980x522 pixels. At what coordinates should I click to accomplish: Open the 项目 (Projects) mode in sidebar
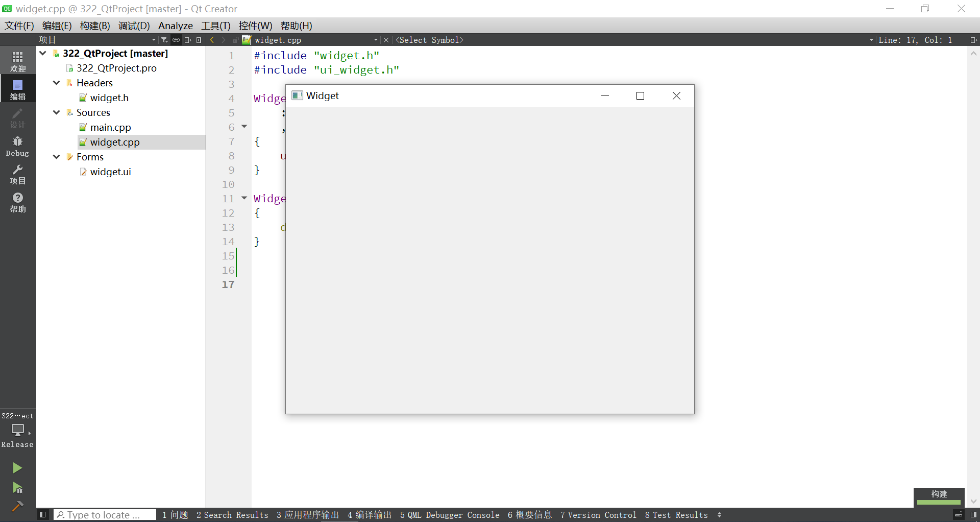(18, 174)
